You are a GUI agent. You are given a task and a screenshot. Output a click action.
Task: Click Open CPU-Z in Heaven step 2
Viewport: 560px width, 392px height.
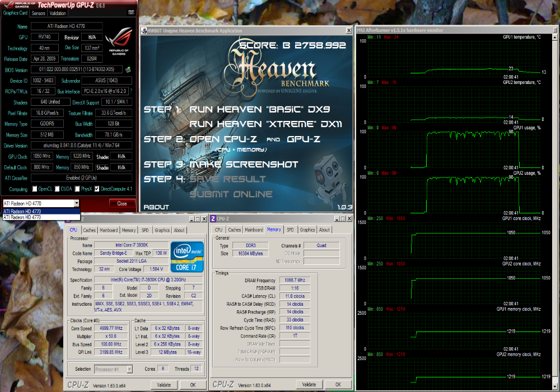point(223,139)
